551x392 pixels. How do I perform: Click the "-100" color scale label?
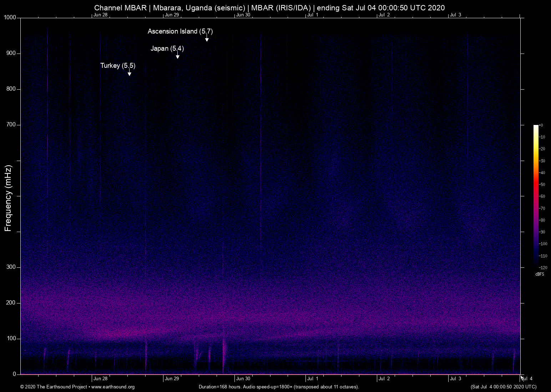tap(543, 244)
